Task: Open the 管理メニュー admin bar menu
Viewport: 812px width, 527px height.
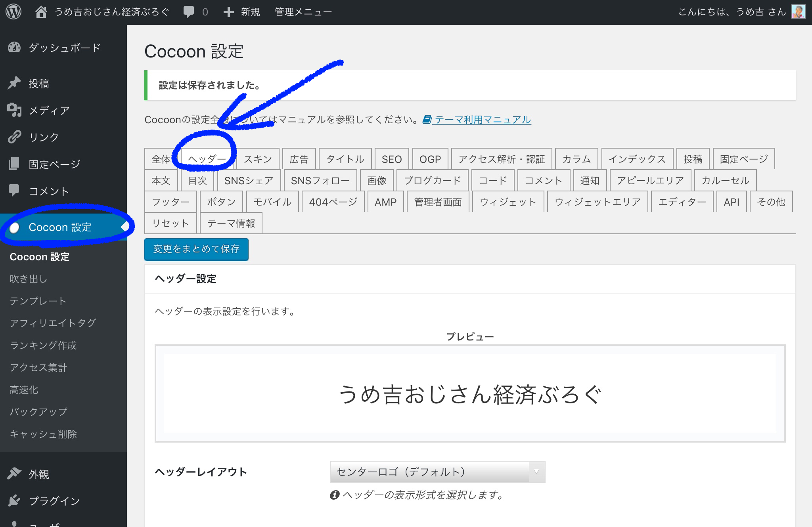Action: [303, 12]
